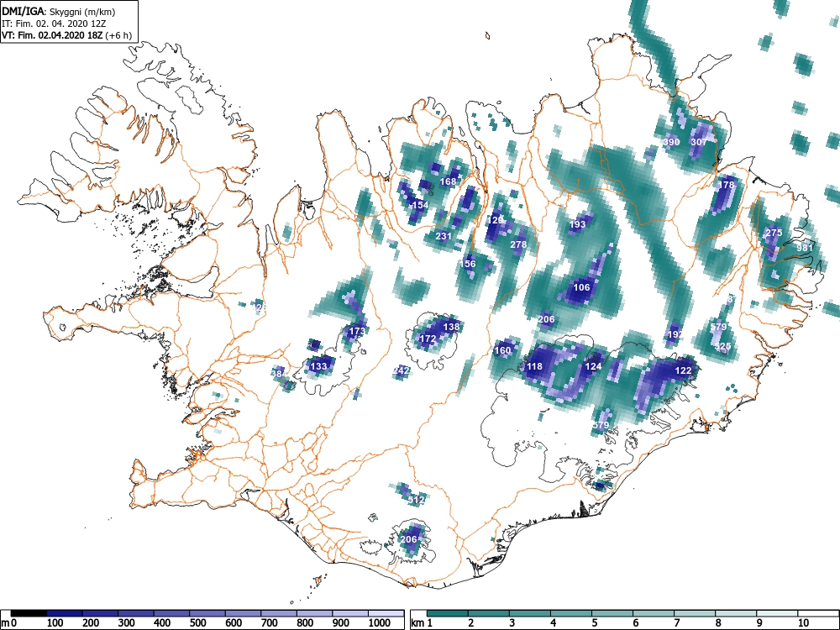Click the 133 visibility value

click(x=318, y=366)
